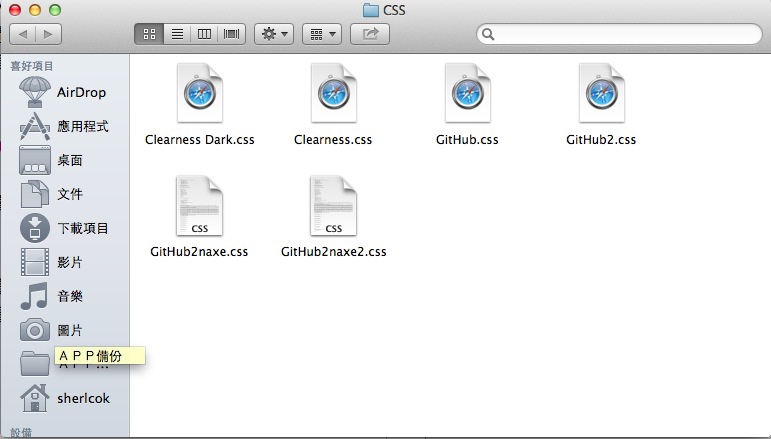The image size is (771, 439).
Task: Click the 喜好項目 sidebar section header
Action: tap(31, 66)
